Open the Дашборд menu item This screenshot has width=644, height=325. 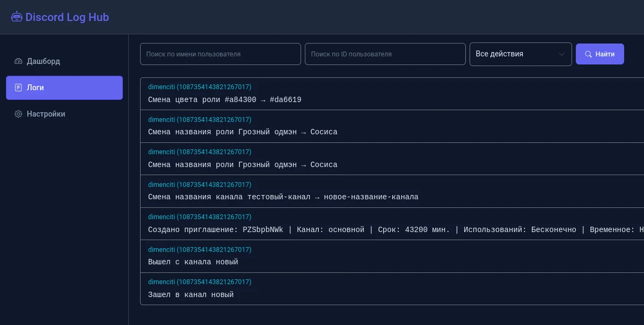[x=64, y=61]
